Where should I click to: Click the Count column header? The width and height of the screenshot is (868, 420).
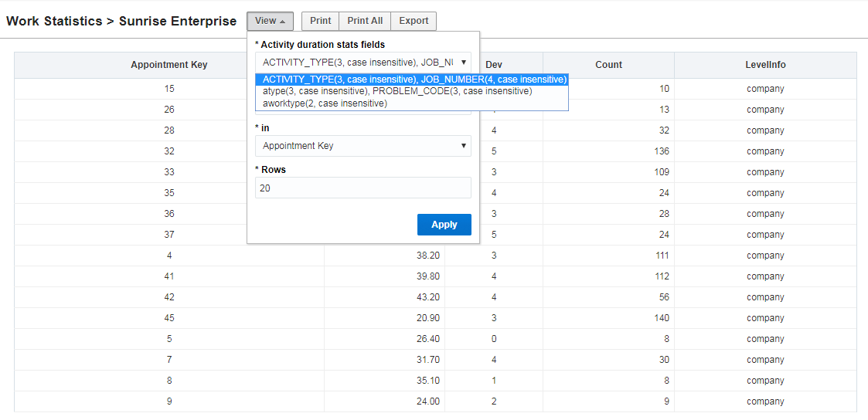(x=608, y=65)
